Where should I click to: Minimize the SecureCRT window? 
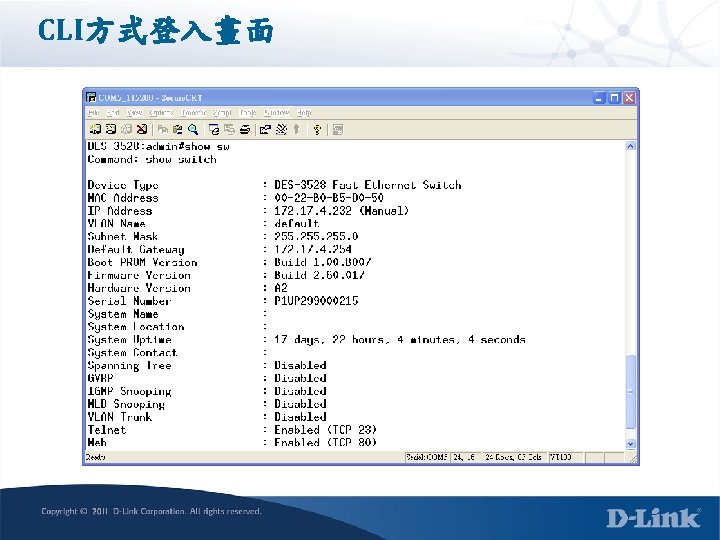point(599,98)
